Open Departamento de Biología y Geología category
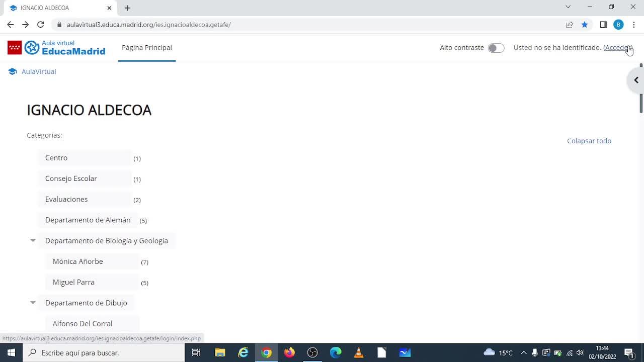The image size is (644, 362). 107,241
